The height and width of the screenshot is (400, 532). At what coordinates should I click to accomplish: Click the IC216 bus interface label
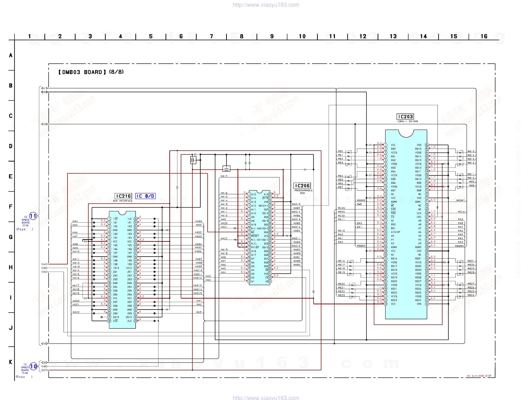coord(123,196)
